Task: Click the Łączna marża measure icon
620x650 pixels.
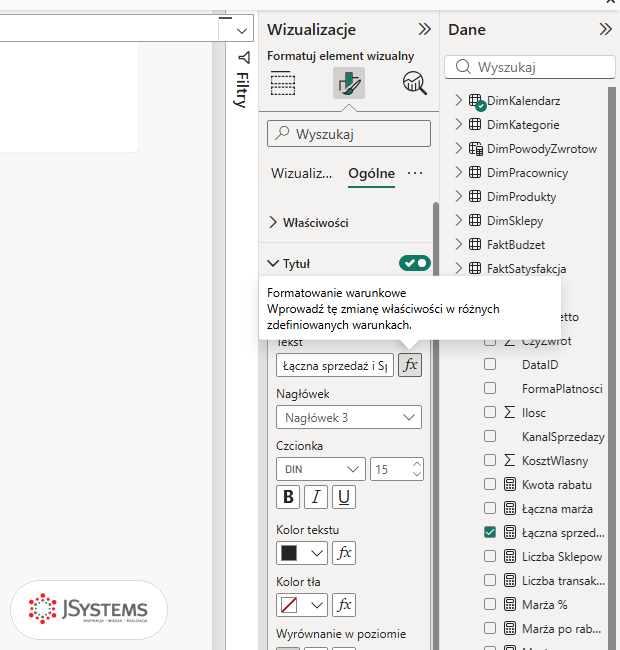Action: (510, 508)
